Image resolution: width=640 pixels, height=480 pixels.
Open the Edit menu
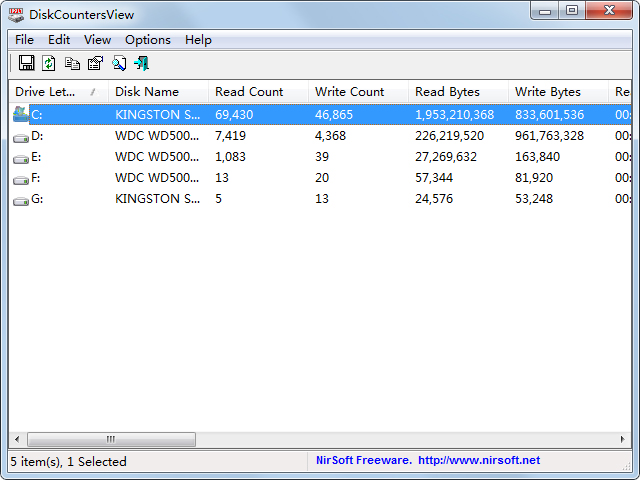click(x=59, y=40)
